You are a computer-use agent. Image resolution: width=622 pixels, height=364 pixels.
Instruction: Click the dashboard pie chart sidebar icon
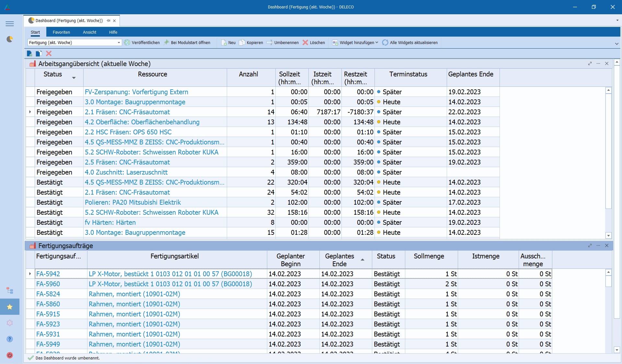[x=10, y=39]
